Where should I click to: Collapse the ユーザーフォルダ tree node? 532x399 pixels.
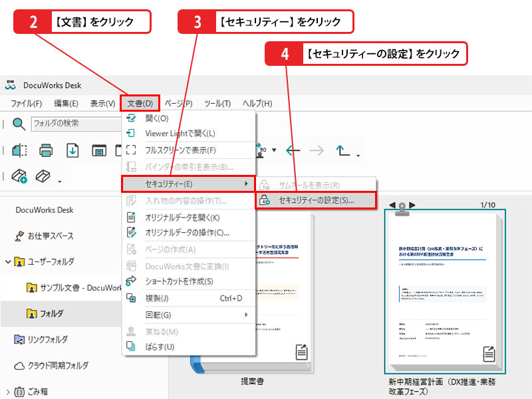(8, 261)
